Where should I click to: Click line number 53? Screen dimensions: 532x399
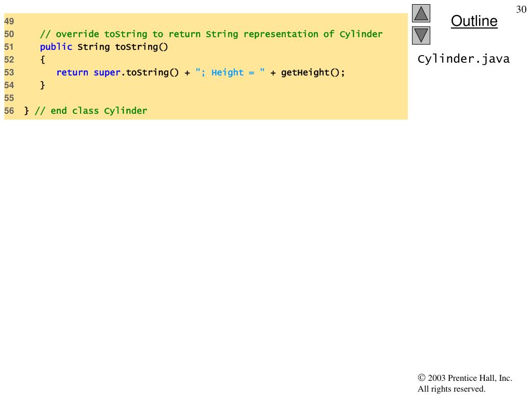9,73
